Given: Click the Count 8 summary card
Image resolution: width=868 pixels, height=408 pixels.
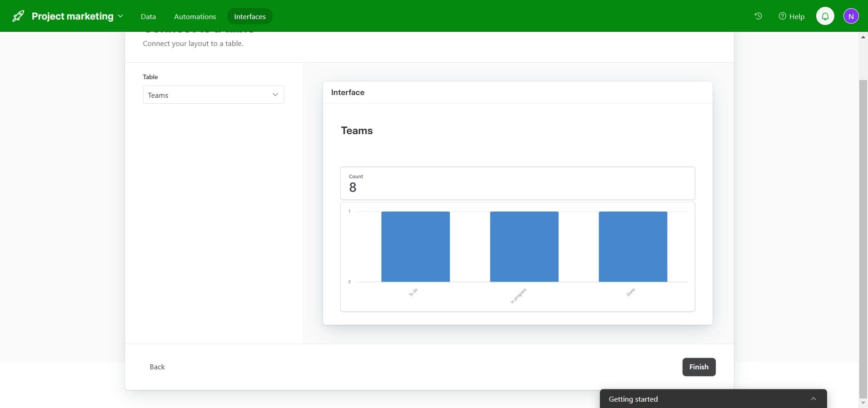Looking at the screenshot, I should click(x=517, y=183).
